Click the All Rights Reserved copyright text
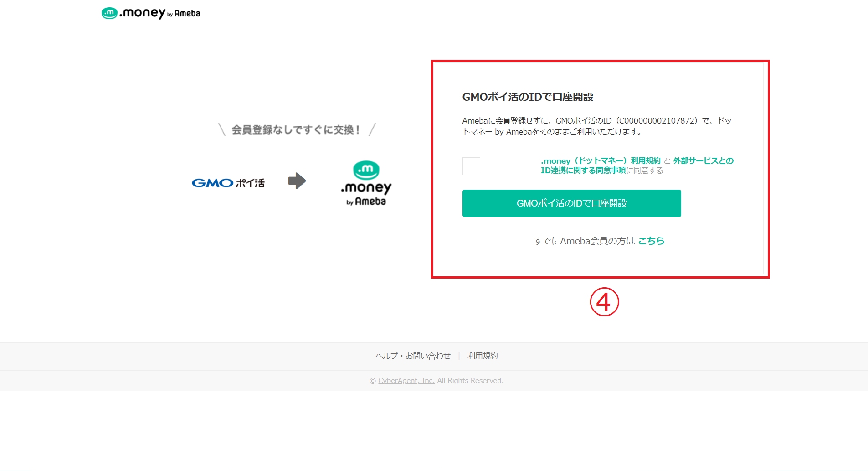The height and width of the screenshot is (471, 868). click(469, 380)
